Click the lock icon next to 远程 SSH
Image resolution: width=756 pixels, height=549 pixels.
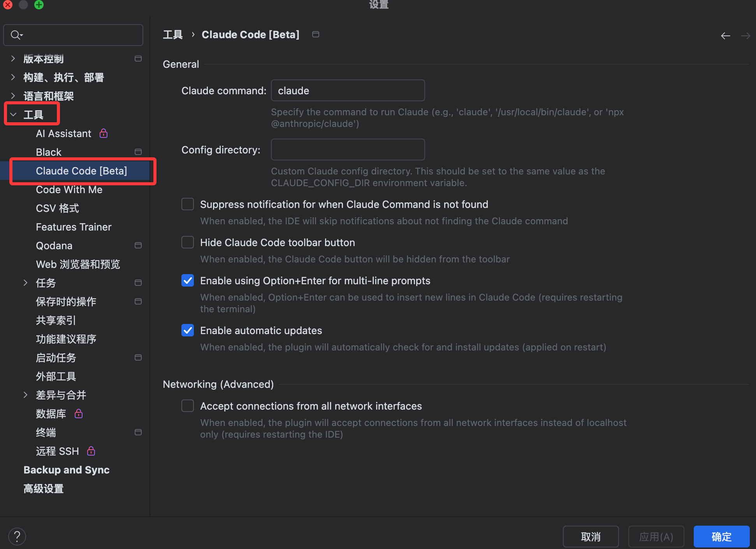(x=91, y=451)
